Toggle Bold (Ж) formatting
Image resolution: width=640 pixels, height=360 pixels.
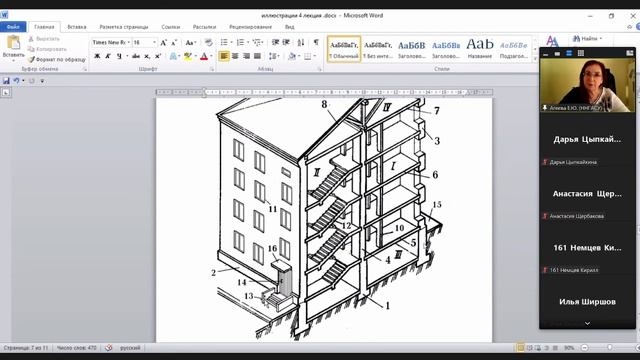tap(97, 56)
